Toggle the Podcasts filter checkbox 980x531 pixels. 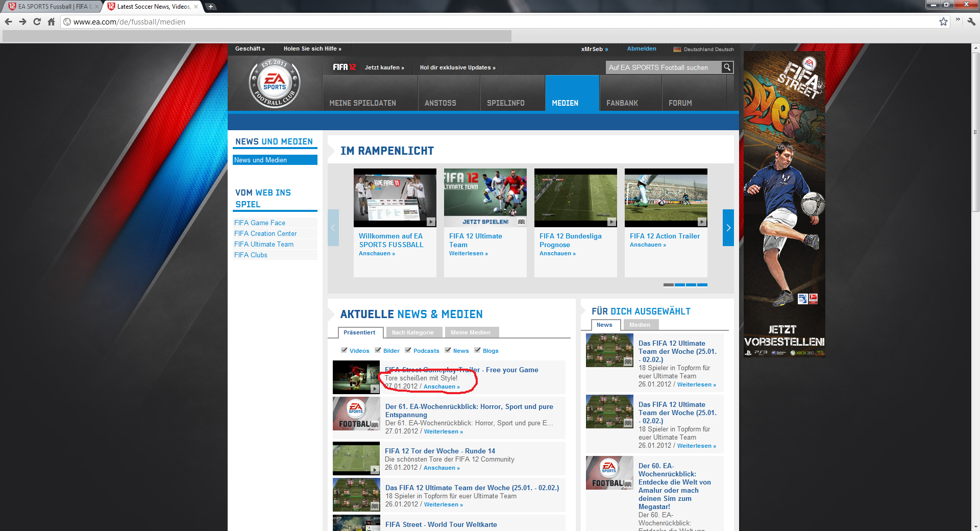[408, 350]
